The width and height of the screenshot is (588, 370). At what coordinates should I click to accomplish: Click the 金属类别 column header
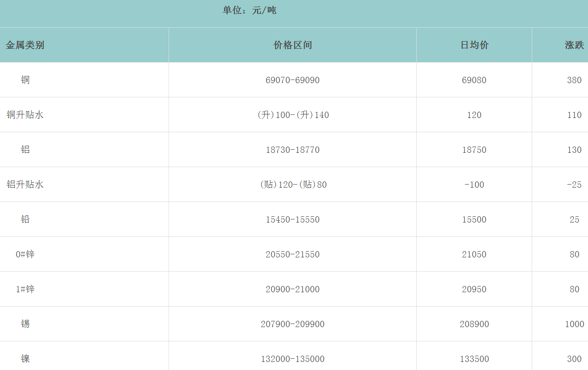25,45
